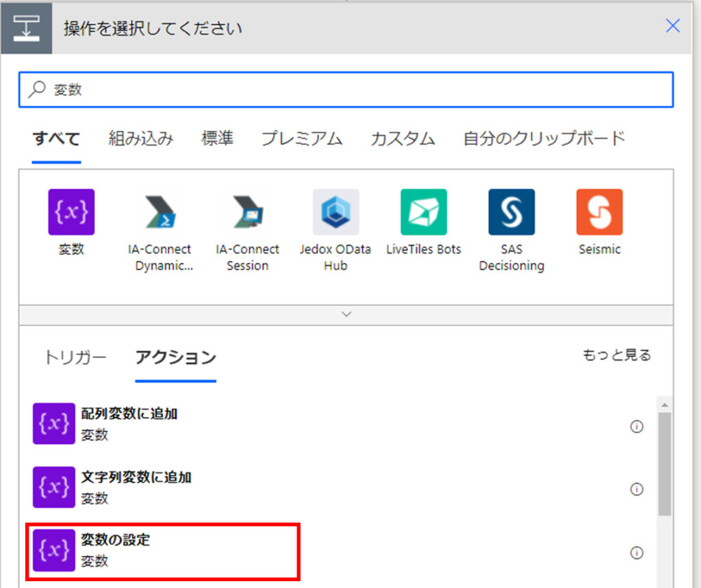The image size is (701, 588).
Task: Show info for 変数の設定
Action: click(x=637, y=552)
